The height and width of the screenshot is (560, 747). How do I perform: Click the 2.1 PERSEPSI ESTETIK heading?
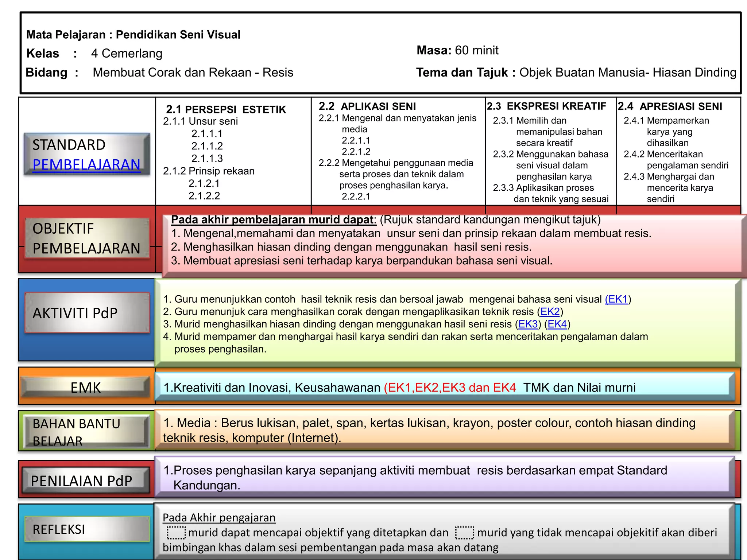226,109
